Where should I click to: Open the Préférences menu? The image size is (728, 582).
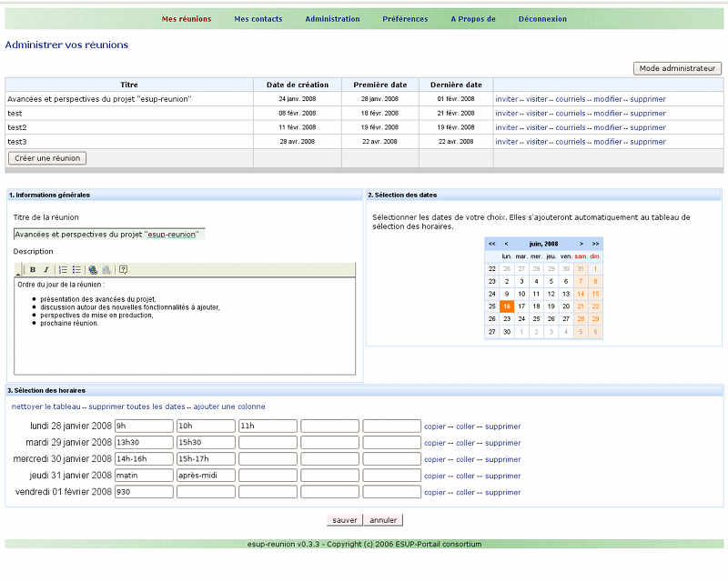point(405,19)
